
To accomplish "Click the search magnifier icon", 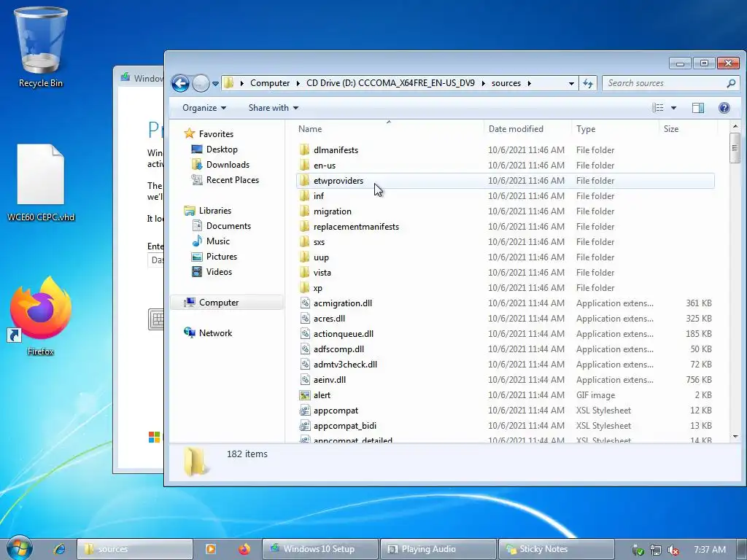I will [731, 83].
